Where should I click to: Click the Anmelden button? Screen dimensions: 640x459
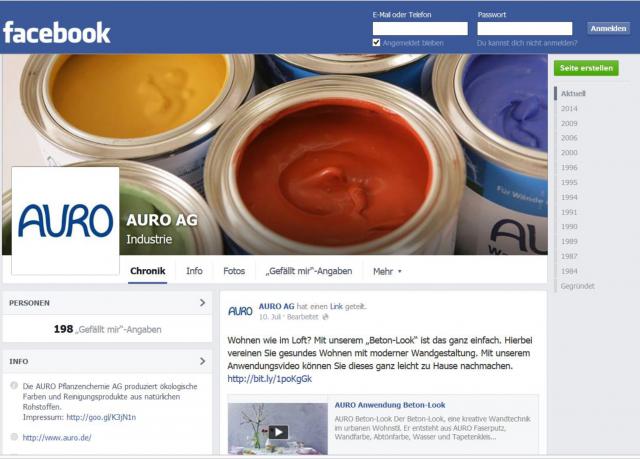point(608,29)
